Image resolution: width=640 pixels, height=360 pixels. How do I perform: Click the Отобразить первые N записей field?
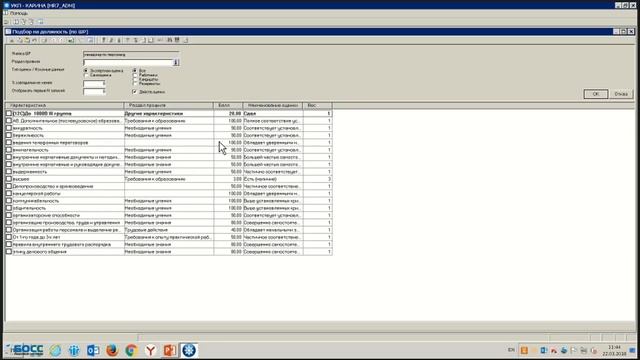94,91
